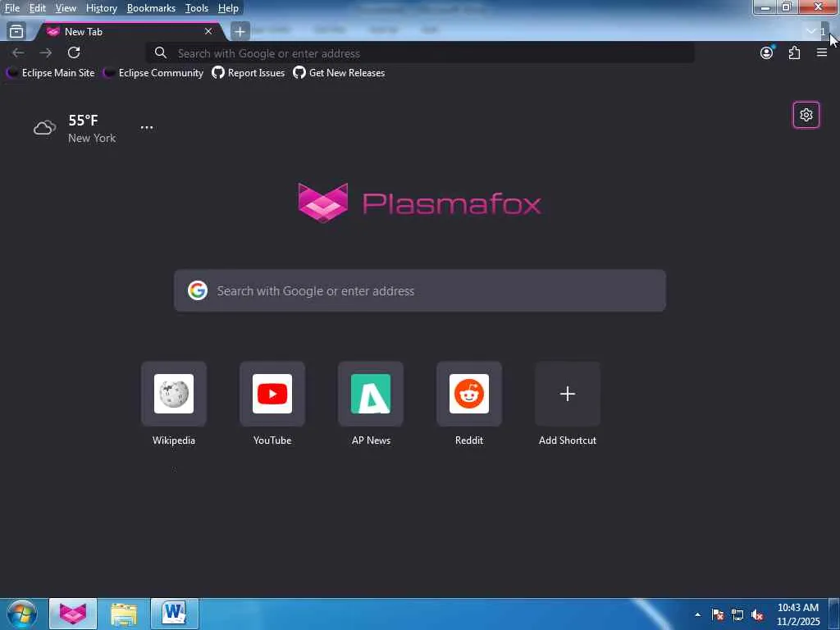The width and height of the screenshot is (840, 630).
Task: Focus the top address bar field
Action: (x=420, y=53)
